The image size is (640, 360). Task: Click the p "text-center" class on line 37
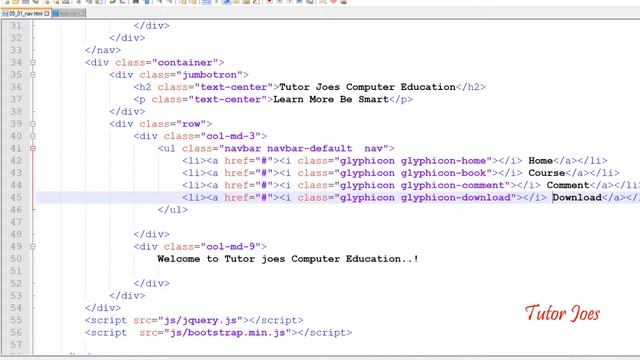(227, 99)
